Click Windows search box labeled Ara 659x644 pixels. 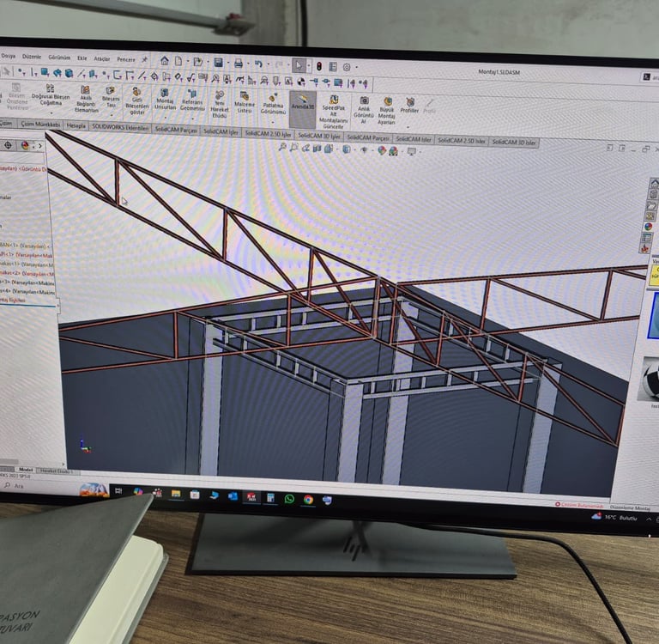[x=42, y=487]
